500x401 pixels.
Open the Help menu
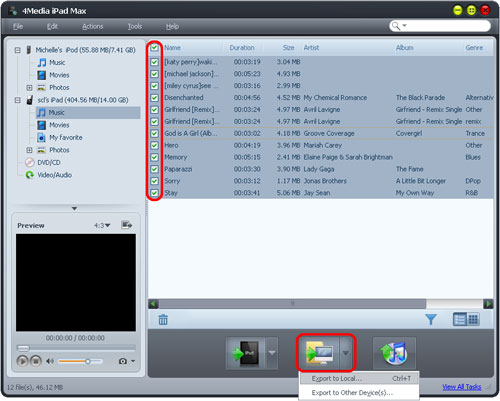pyautogui.click(x=172, y=26)
